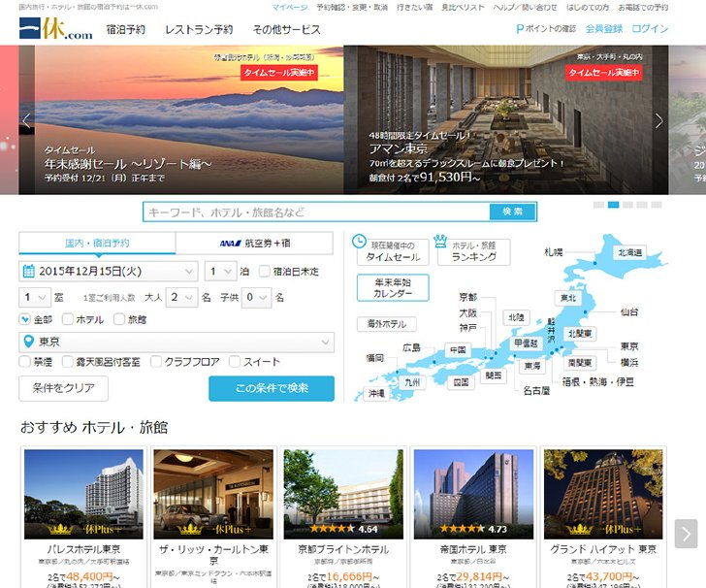This screenshot has width=706, height=588.
Task: Open 海外ホテル button
Action: click(386, 324)
